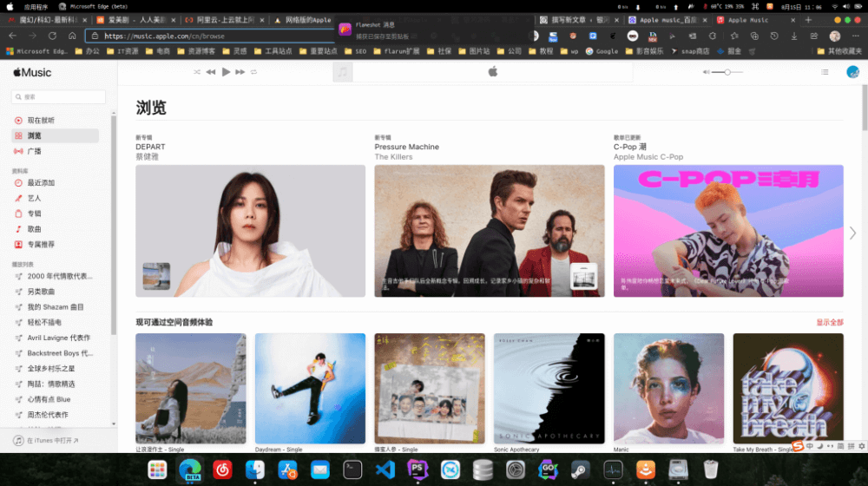868x486 pixels.
Task: Open the IT资源 bookmarks folder
Action: pos(124,51)
